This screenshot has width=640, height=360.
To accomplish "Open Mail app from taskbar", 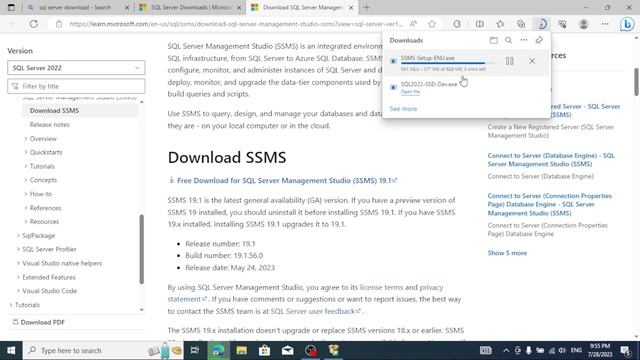I will coord(287,350).
